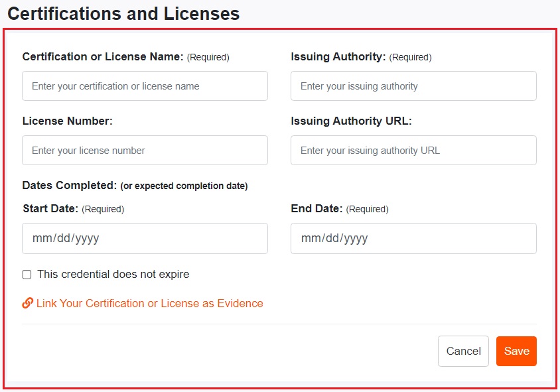Click the 'License Number:' label
Viewport: 560px width, 392px height.
68,121
